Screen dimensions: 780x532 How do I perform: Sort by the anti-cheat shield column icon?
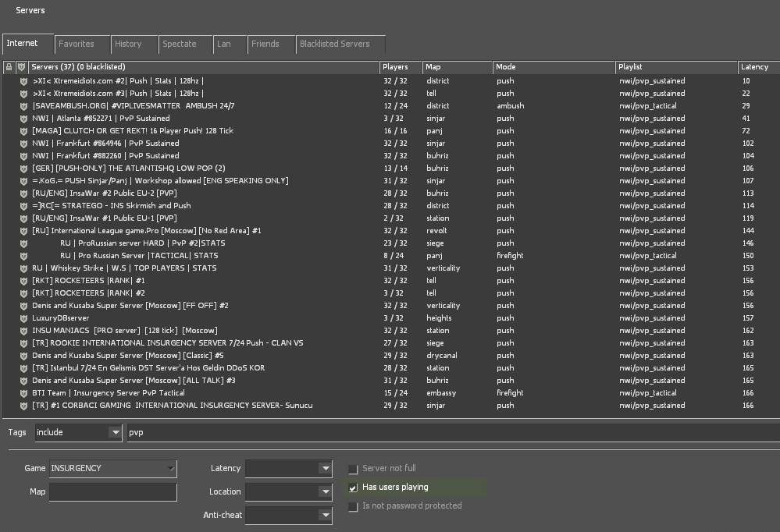tap(21, 66)
